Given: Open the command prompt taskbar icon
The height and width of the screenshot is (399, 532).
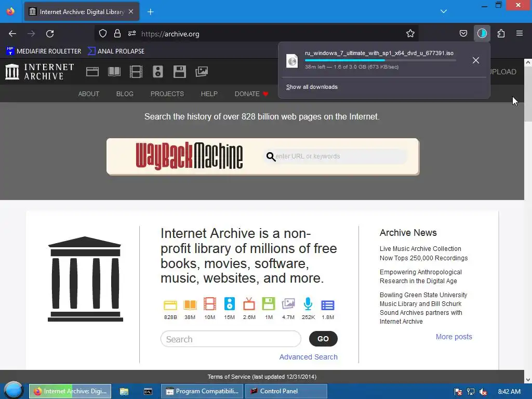Looking at the screenshot, I should tap(148, 391).
